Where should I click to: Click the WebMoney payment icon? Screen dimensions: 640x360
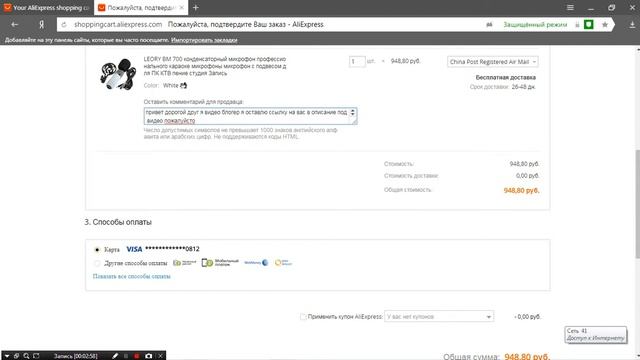(256, 263)
